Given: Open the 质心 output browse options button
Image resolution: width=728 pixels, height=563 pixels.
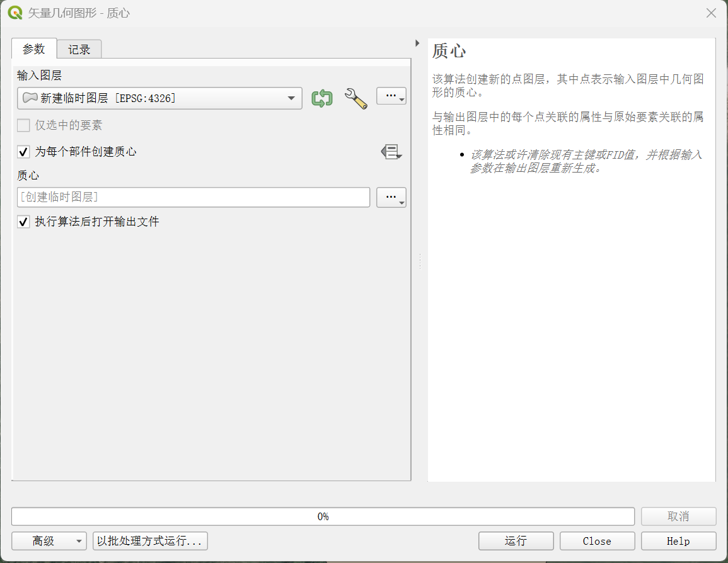Looking at the screenshot, I should coord(391,197).
